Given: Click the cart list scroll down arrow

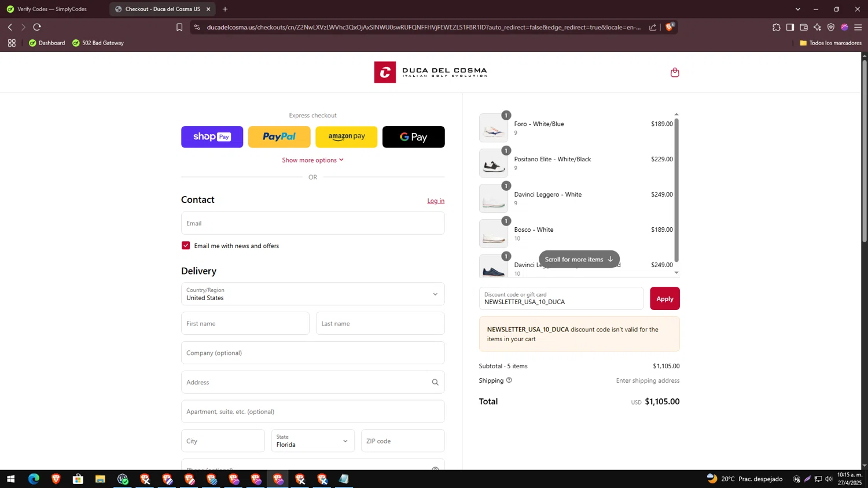Looking at the screenshot, I should pos(676,273).
